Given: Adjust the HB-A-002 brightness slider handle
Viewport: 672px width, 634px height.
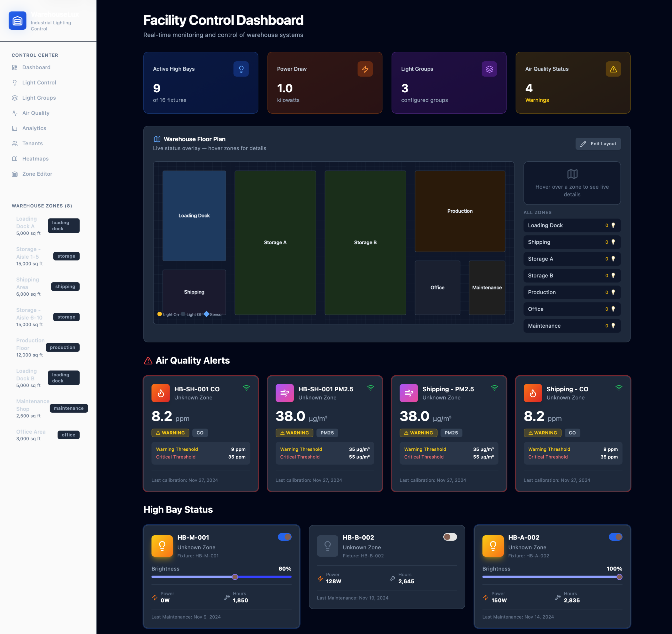Looking at the screenshot, I should pos(619,577).
